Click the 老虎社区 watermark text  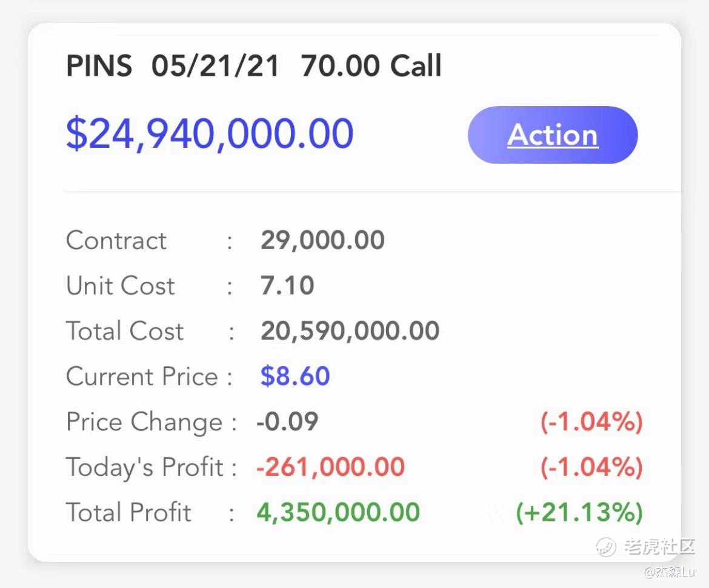pos(659,547)
